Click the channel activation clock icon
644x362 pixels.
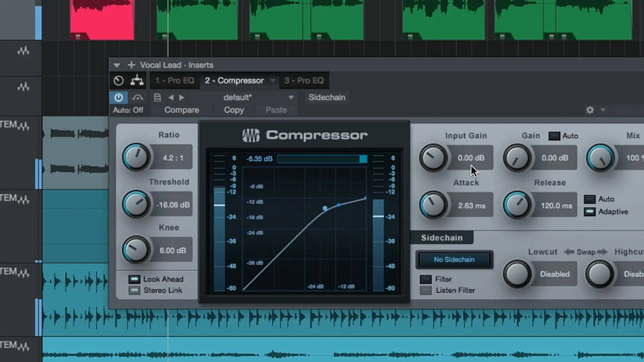point(118,80)
